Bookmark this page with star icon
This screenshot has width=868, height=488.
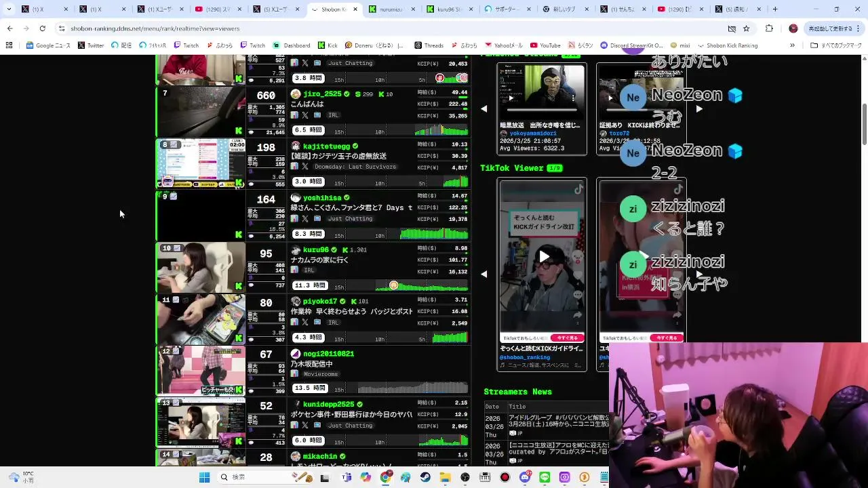point(746,28)
